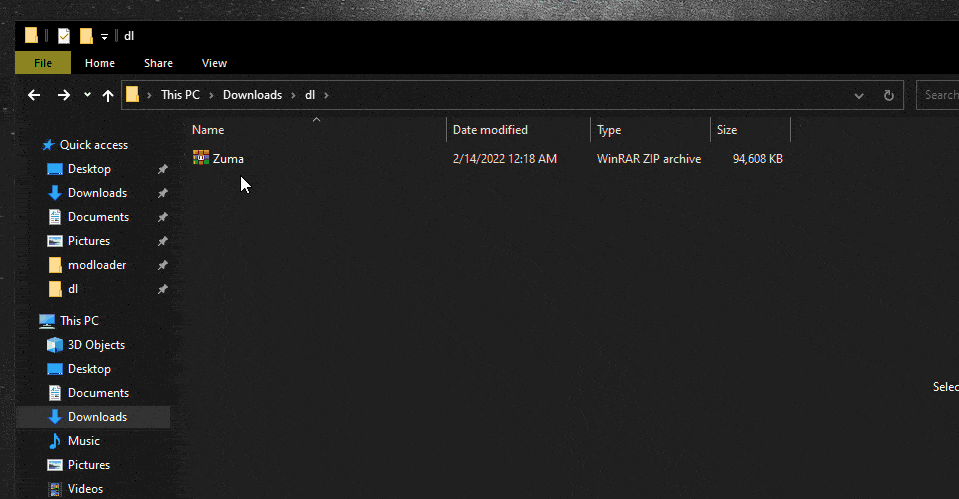Go up one folder level
Image resolution: width=959 pixels, height=499 pixels.
(x=108, y=95)
